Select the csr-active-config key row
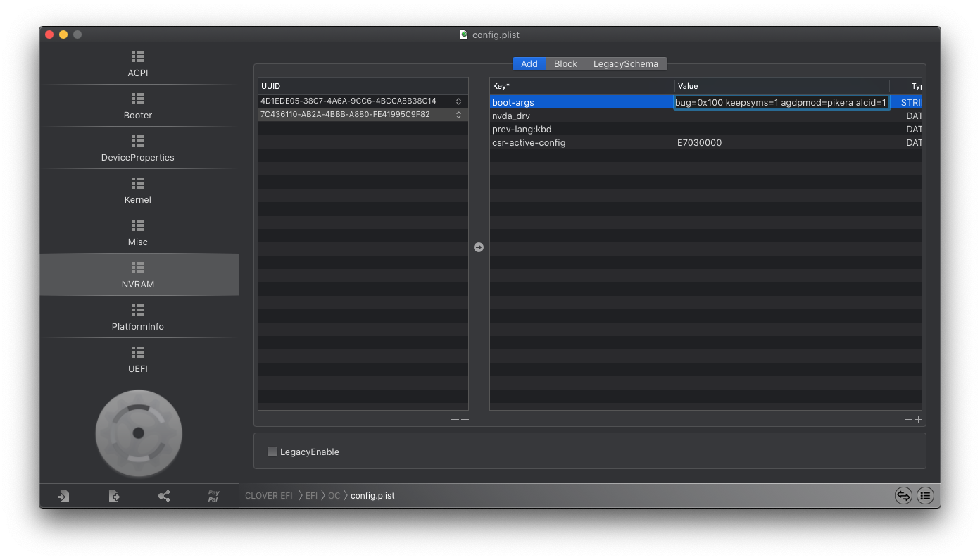This screenshot has width=980, height=560. 529,143
